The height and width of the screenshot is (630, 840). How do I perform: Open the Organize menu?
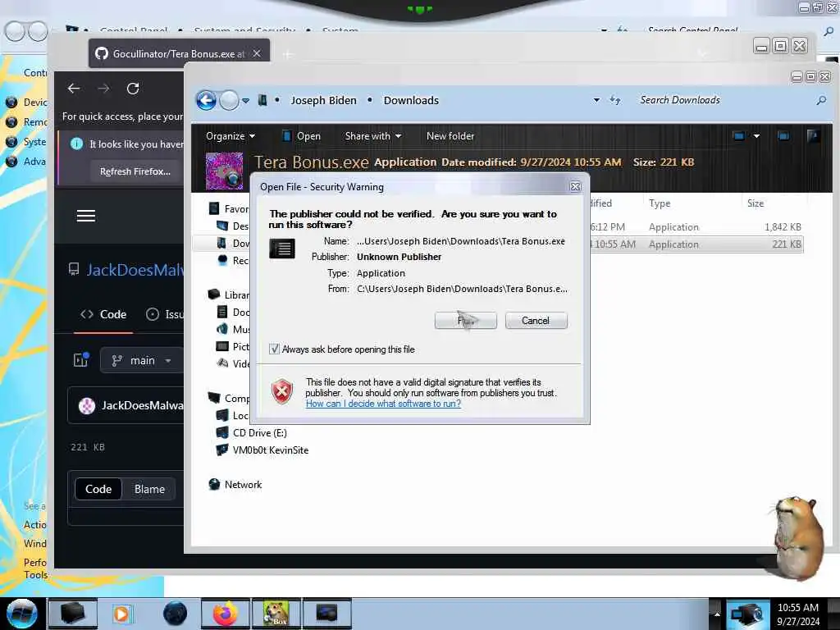(x=231, y=136)
